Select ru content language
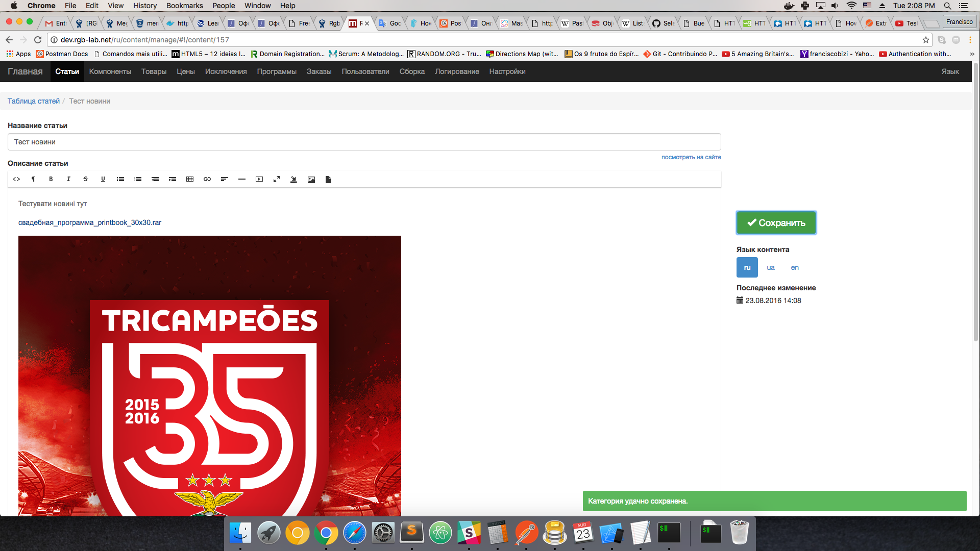The width and height of the screenshot is (980, 551). point(747,267)
